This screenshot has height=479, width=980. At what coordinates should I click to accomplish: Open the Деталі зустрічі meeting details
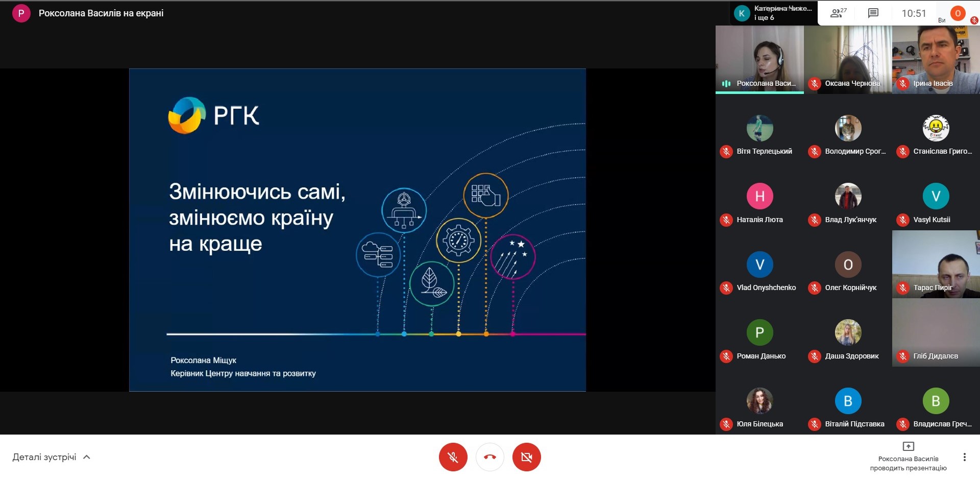click(44, 457)
